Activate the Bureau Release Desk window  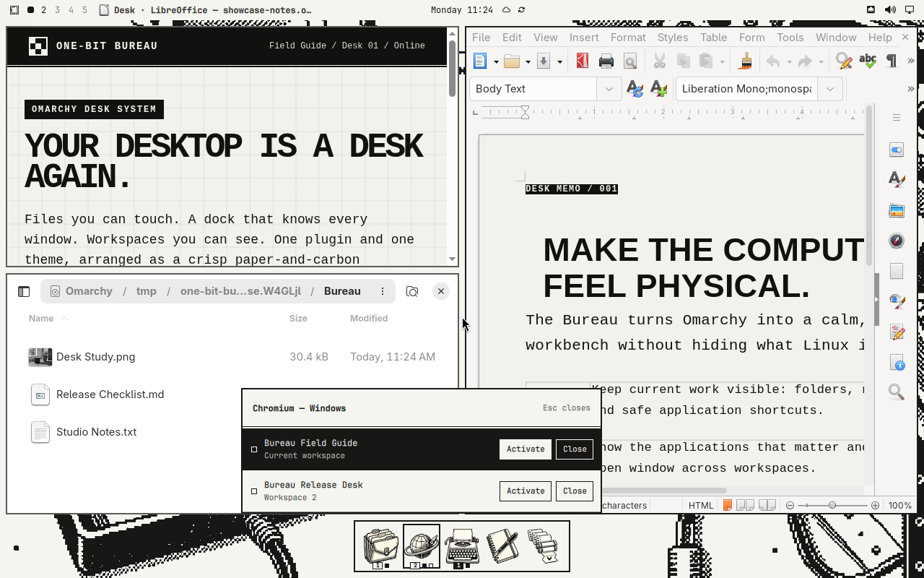pyautogui.click(x=526, y=491)
